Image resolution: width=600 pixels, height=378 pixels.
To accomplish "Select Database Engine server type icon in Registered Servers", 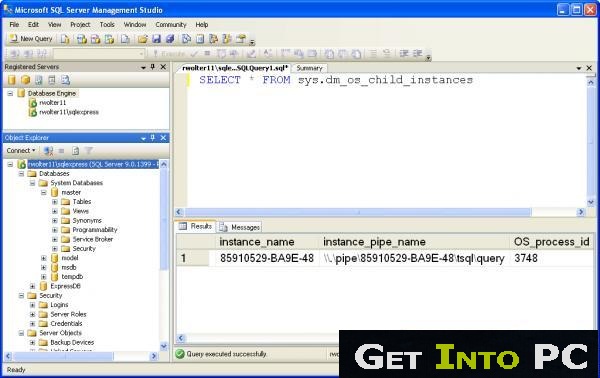I will [12, 80].
